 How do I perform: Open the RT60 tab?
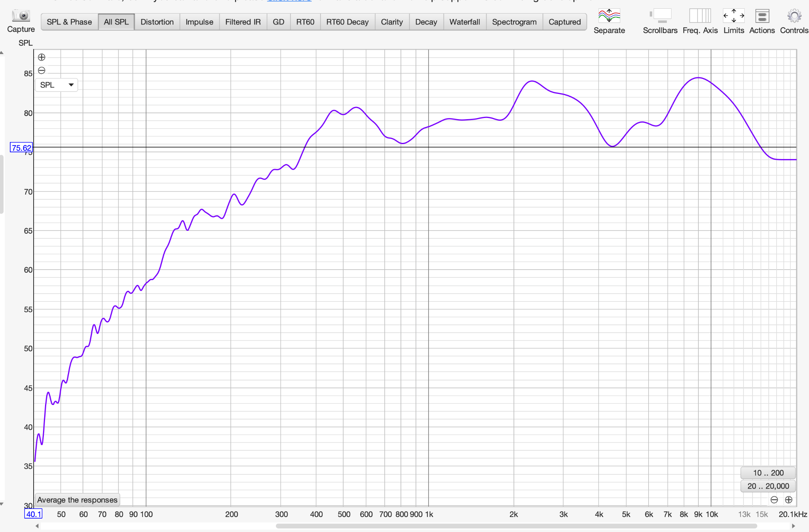(305, 22)
